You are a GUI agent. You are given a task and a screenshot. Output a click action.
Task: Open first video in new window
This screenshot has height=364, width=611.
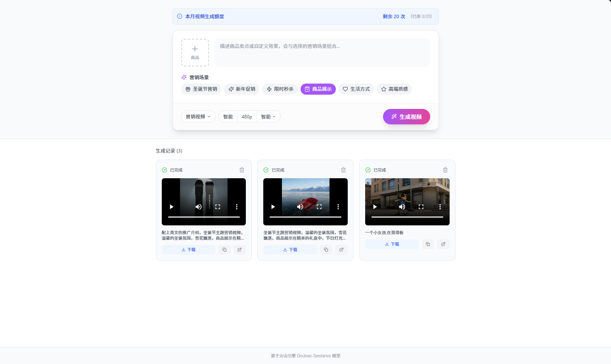pyautogui.click(x=239, y=250)
